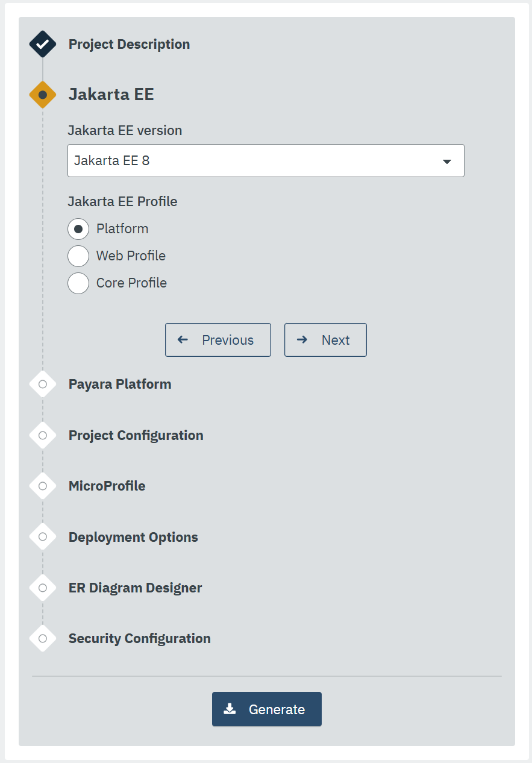Click the Jakarta EE diamond step indicator
Screen dimensions: 532x763
(42, 94)
